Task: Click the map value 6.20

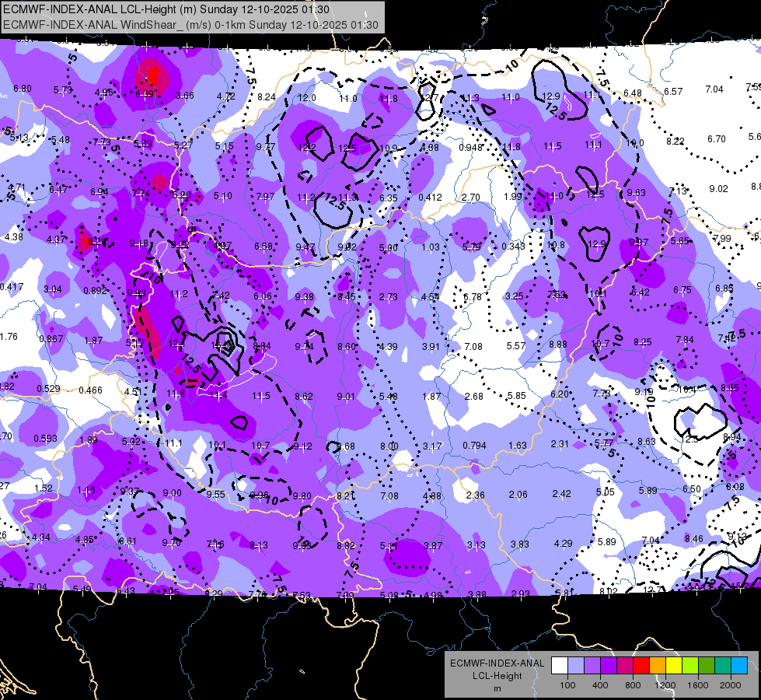Action: (x=559, y=394)
